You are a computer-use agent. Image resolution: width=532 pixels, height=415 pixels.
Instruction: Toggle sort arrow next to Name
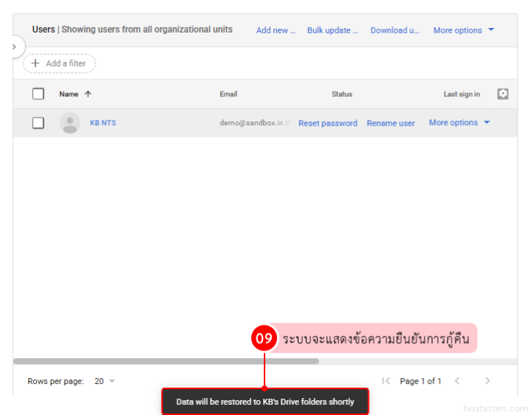tap(88, 94)
